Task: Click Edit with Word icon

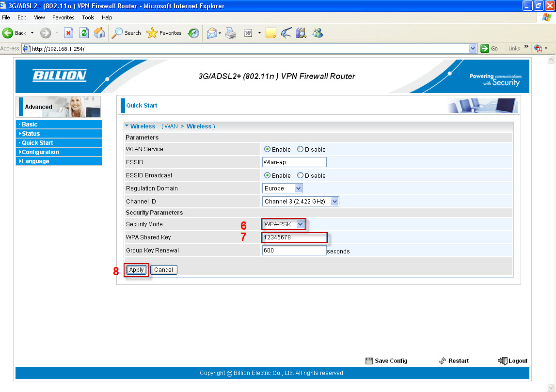Action: [248, 33]
